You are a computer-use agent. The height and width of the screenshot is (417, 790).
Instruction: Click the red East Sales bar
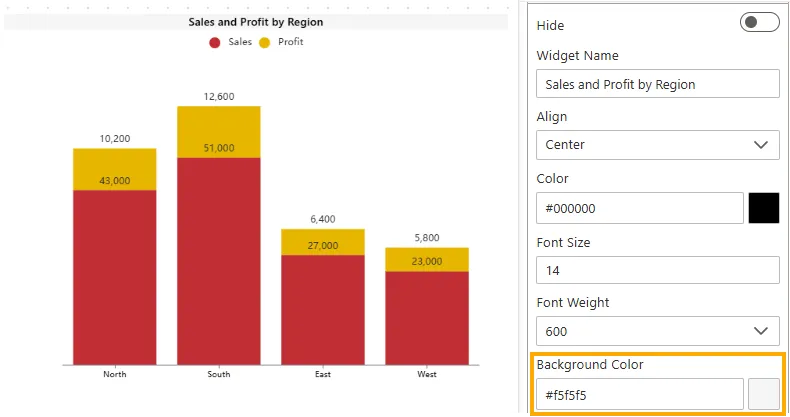[x=323, y=310]
